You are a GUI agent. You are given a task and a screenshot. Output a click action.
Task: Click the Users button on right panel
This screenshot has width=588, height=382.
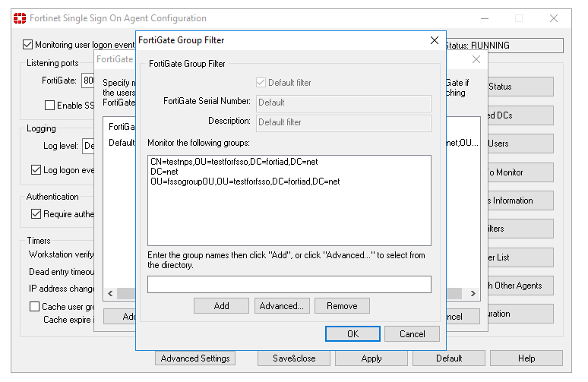point(520,144)
